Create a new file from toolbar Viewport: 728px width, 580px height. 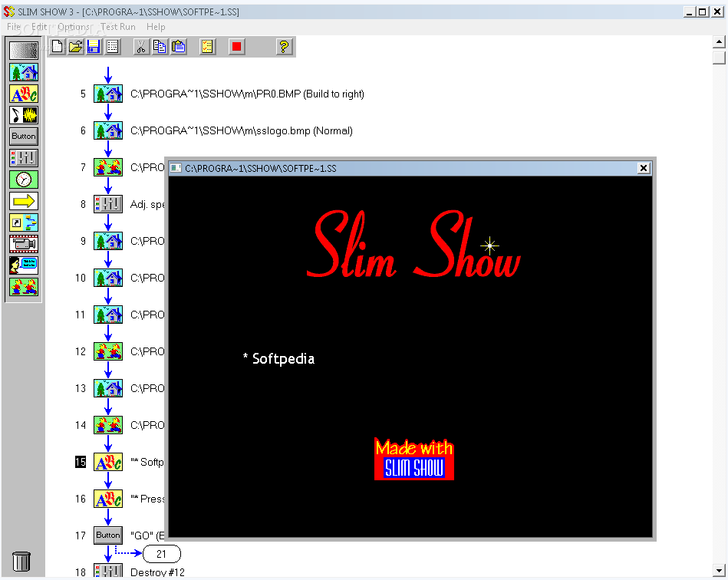point(57,47)
